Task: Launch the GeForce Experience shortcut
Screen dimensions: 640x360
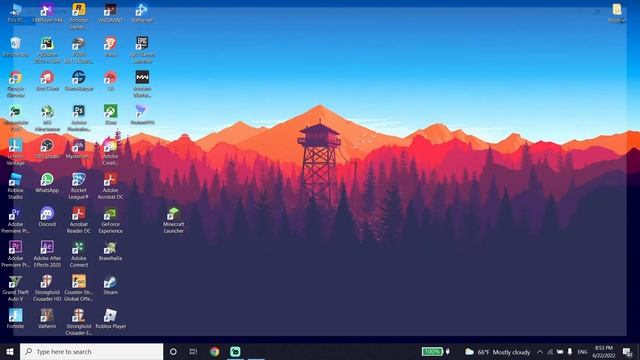Action: pyautogui.click(x=110, y=220)
